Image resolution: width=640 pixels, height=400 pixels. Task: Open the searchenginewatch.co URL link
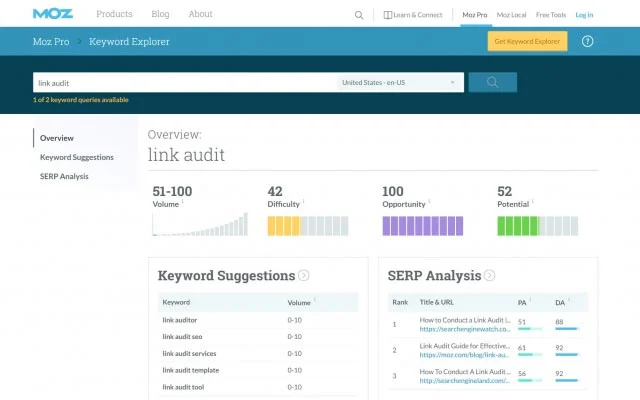click(465, 329)
